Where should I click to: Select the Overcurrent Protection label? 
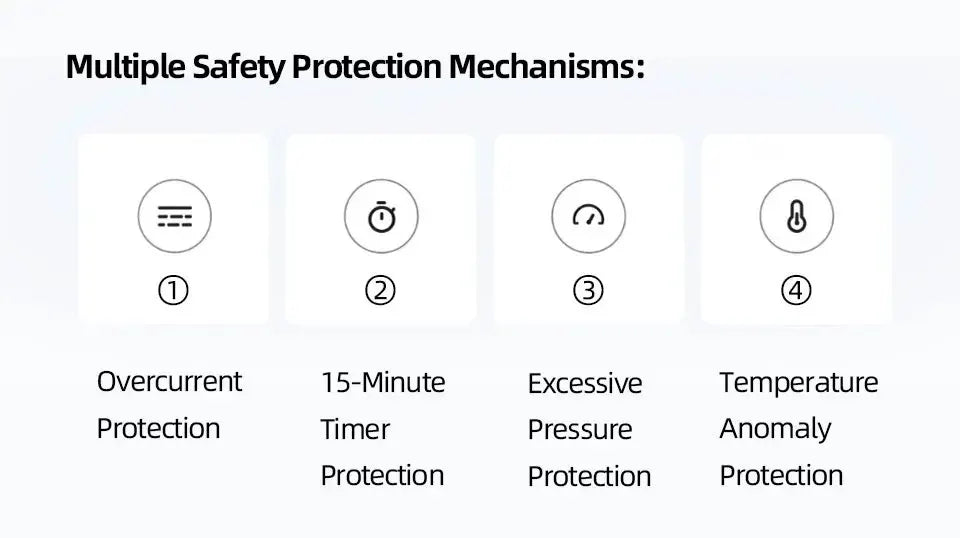170,405
